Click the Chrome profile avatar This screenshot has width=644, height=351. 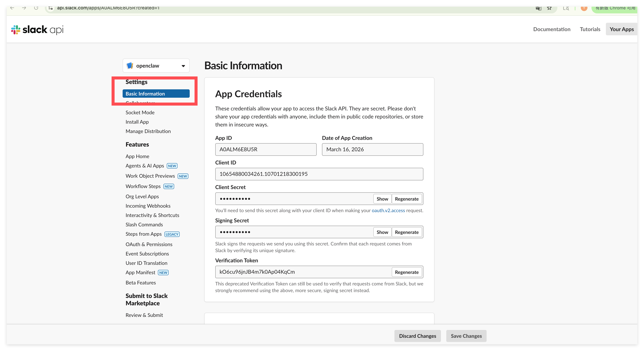coord(584,8)
